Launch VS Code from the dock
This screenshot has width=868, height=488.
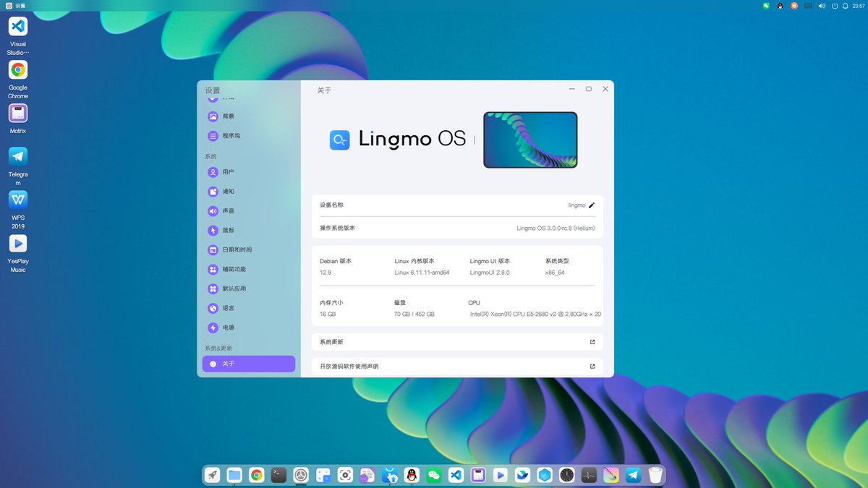coord(456,475)
